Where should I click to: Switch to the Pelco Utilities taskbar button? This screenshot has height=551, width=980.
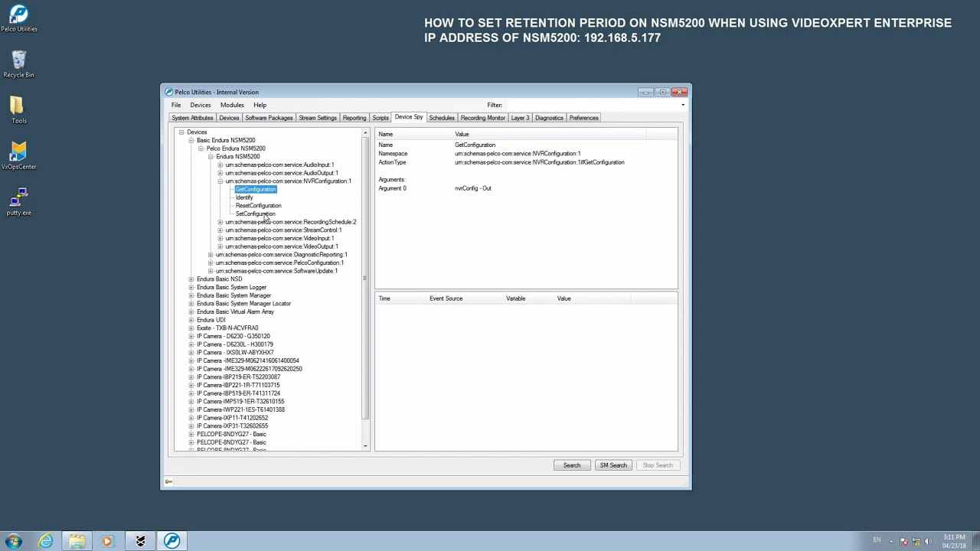pyautogui.click(x=171, y=541)
